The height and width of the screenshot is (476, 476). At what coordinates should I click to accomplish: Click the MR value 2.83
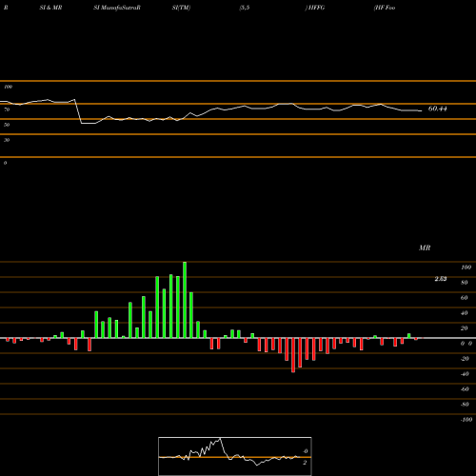click(441, 279)
